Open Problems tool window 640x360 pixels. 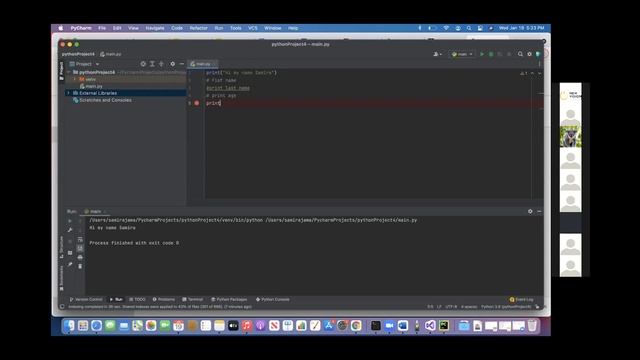tap(163, 300)
